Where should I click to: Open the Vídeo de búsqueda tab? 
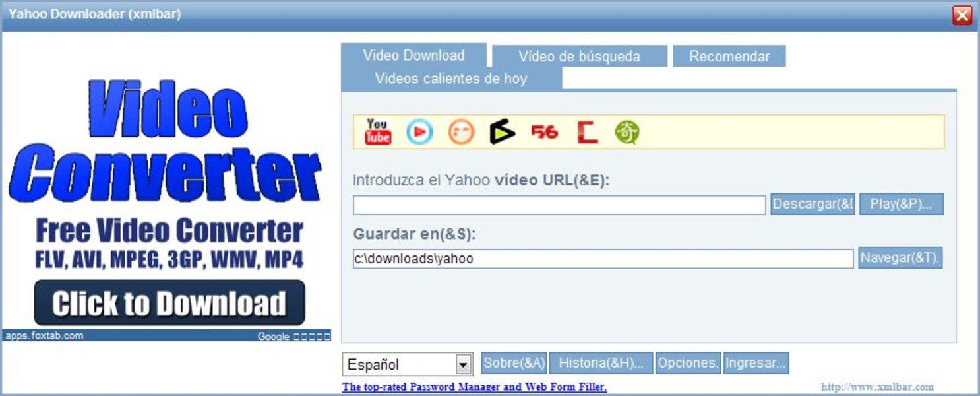pyautogui.click(x=580, y=56)
